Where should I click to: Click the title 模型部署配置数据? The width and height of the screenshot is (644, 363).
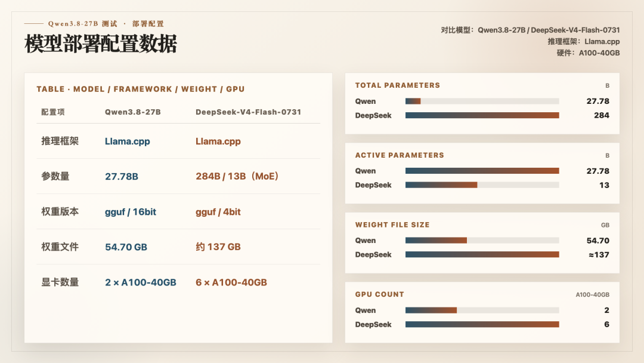coord(101,44)
